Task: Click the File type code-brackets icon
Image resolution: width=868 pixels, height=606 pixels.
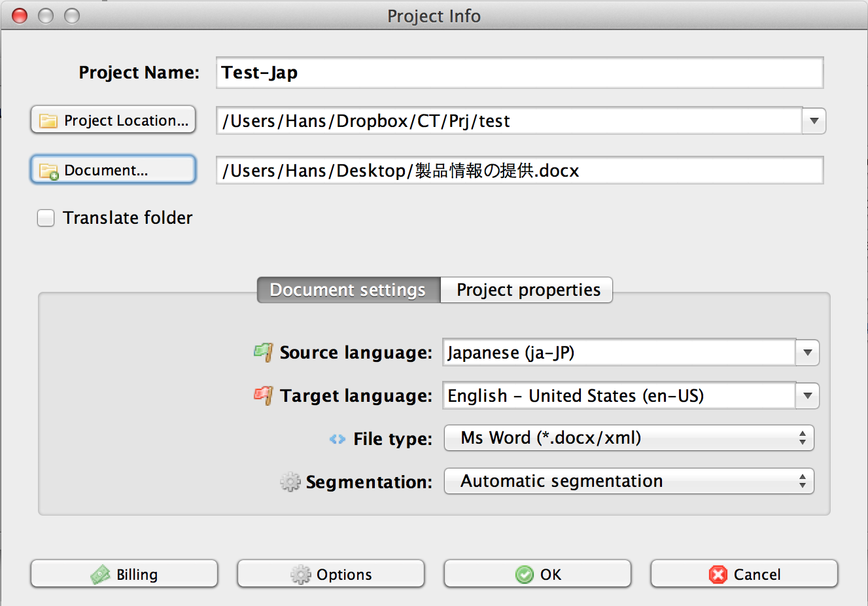Action: [338, 439]
